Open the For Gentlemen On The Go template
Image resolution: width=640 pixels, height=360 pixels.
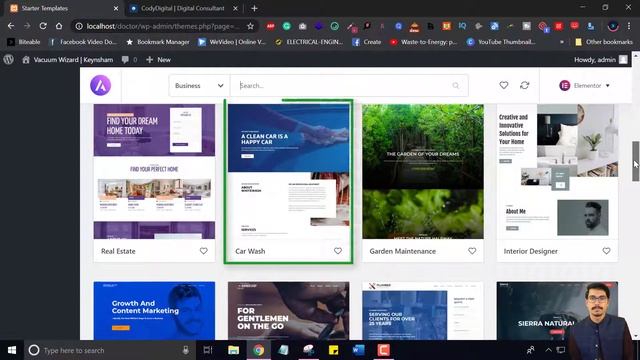point(289,311)
